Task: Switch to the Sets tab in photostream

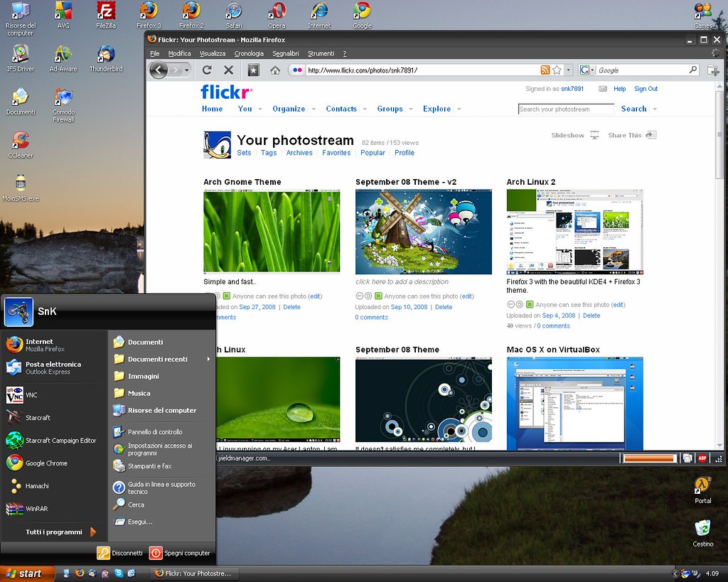Action: coord(244,153)
